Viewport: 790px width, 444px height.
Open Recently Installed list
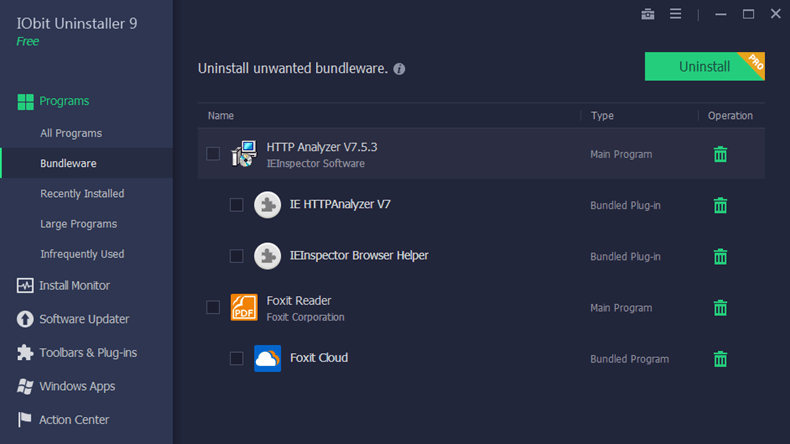pos(82,194)
